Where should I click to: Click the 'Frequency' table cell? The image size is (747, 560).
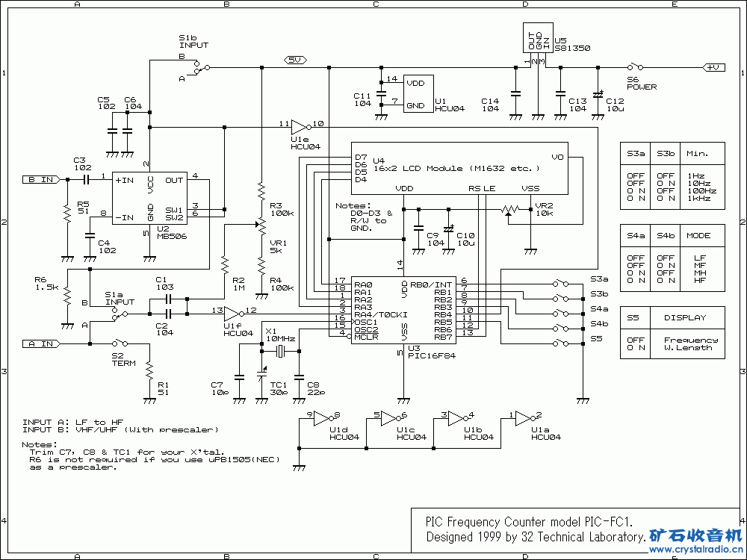(x=691, y=340)
